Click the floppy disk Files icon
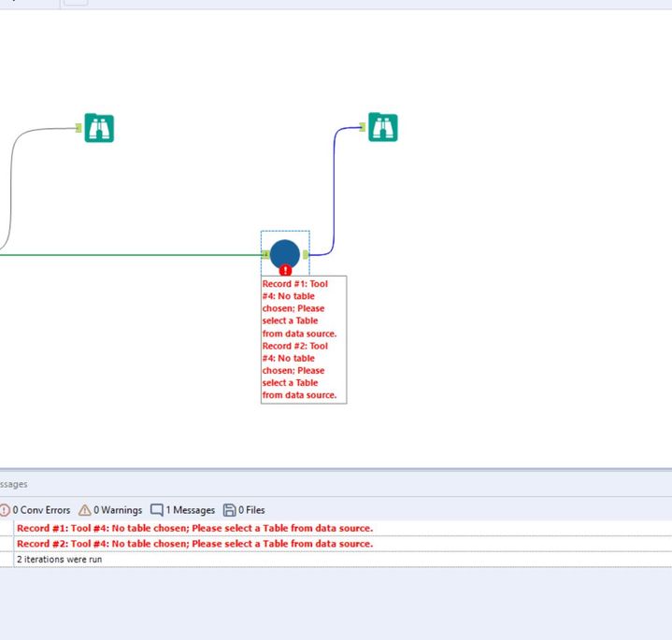Image resolution: width=672 pixels, height=640 pixels. click(229, 510)
